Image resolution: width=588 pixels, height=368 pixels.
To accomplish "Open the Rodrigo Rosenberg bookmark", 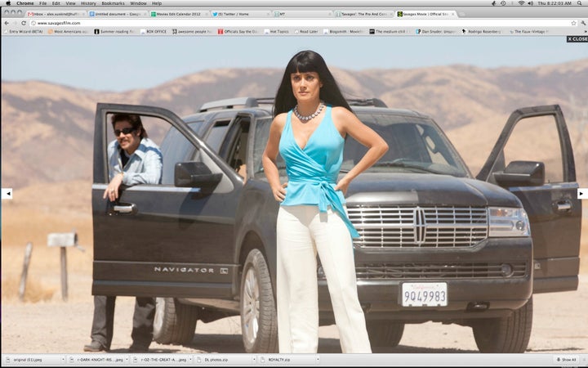I will [x=482, y=32].
